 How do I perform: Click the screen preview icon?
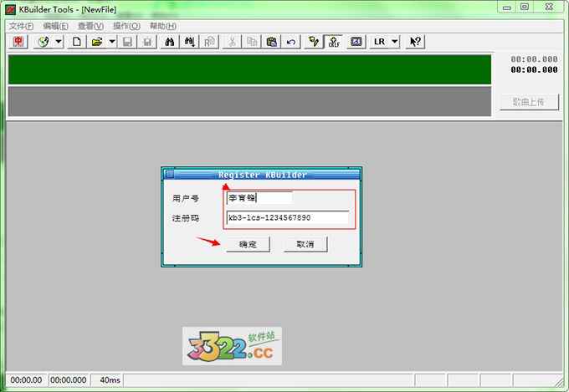point(356,42)
